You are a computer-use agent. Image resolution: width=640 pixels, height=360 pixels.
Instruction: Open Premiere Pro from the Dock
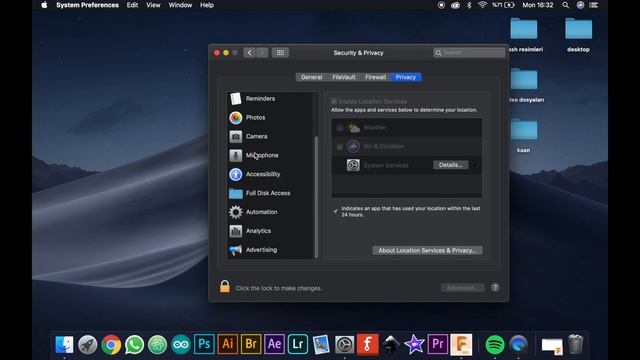(438, 344)
